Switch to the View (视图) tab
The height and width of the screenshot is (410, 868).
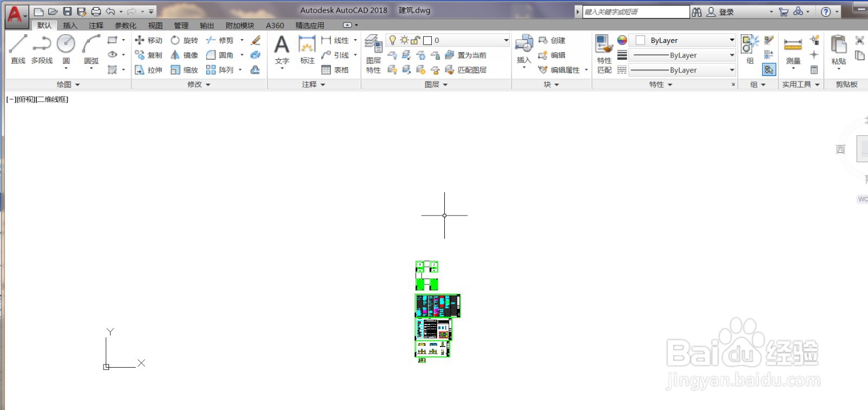click(x=155, y=26)
